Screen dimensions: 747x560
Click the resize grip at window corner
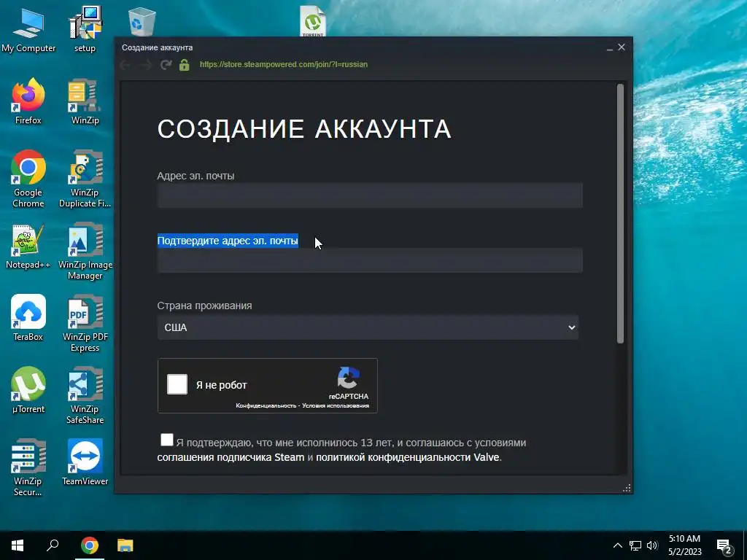pos(627,488)
